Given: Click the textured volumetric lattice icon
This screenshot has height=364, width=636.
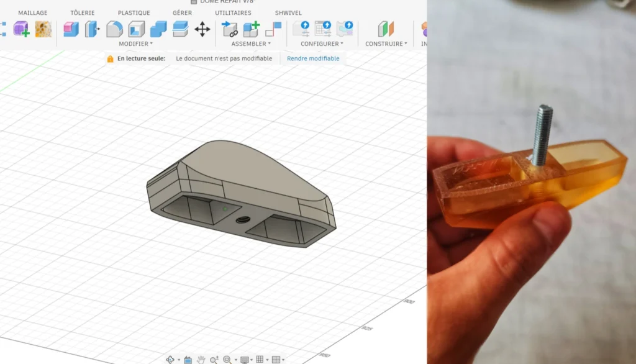Looking at the screenshot, I should [43, 29].
